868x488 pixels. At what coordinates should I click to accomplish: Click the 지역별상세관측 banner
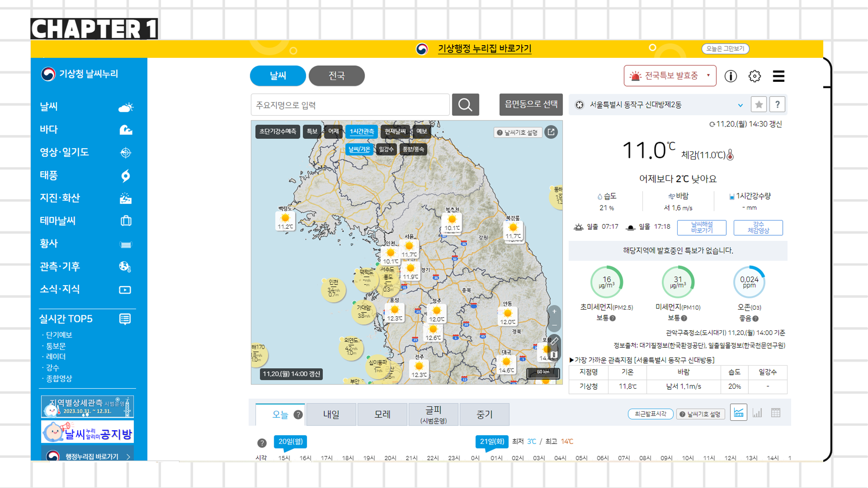pyautogui.click(x=88, y=406)
